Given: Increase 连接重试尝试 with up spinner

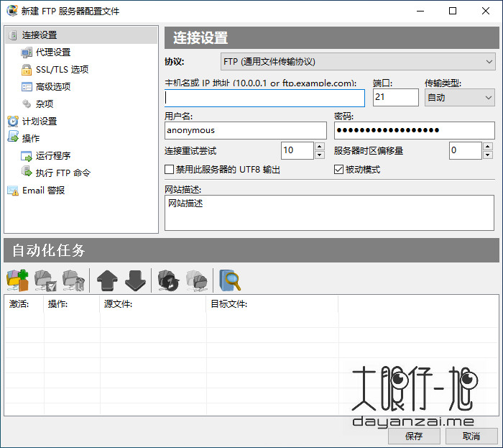Looking at the screenshot, I should point(319,146).
